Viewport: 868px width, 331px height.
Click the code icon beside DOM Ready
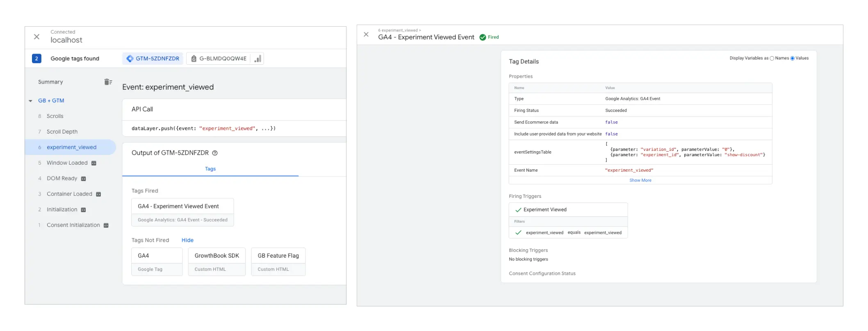pos(84,179)
